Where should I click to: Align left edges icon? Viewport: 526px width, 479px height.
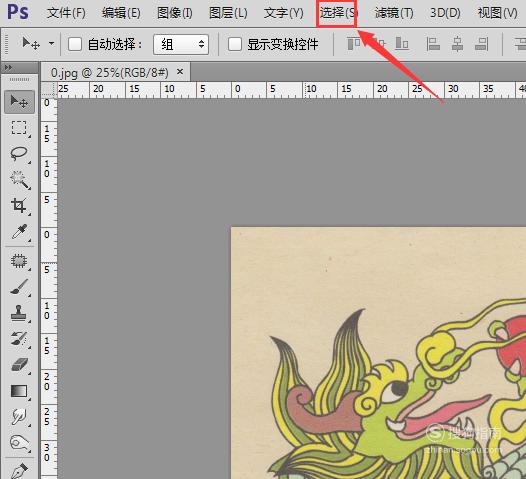pos(433,44)
